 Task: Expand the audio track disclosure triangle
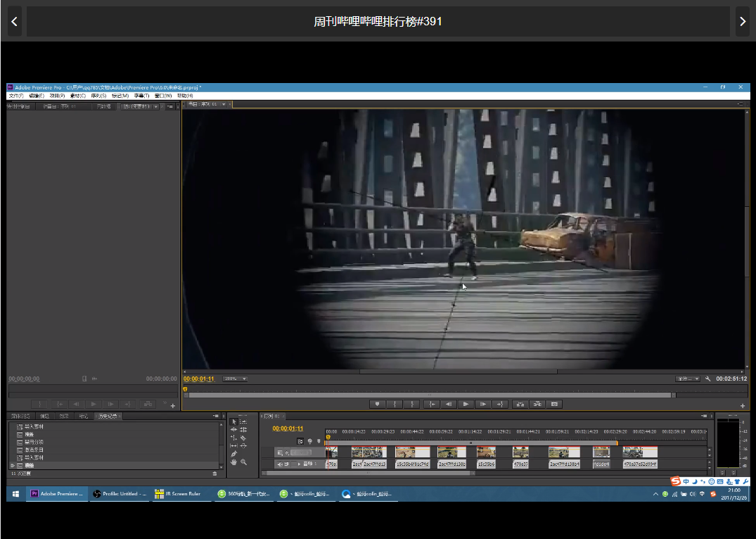tap(299, 464)
